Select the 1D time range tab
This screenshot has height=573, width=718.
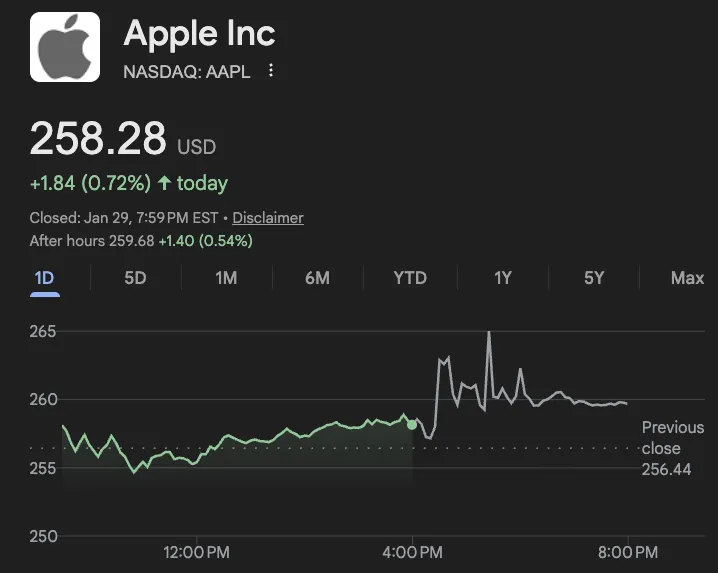44,278
